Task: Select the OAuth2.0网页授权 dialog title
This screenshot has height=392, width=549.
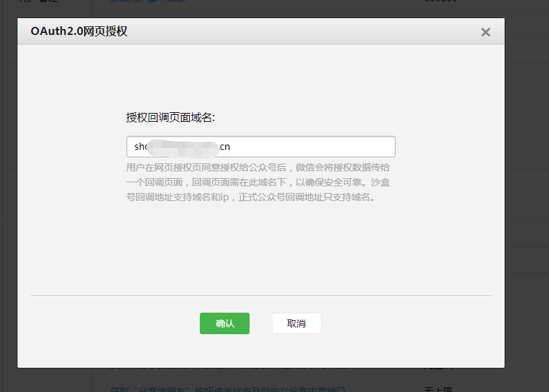Action: [79, 31]
